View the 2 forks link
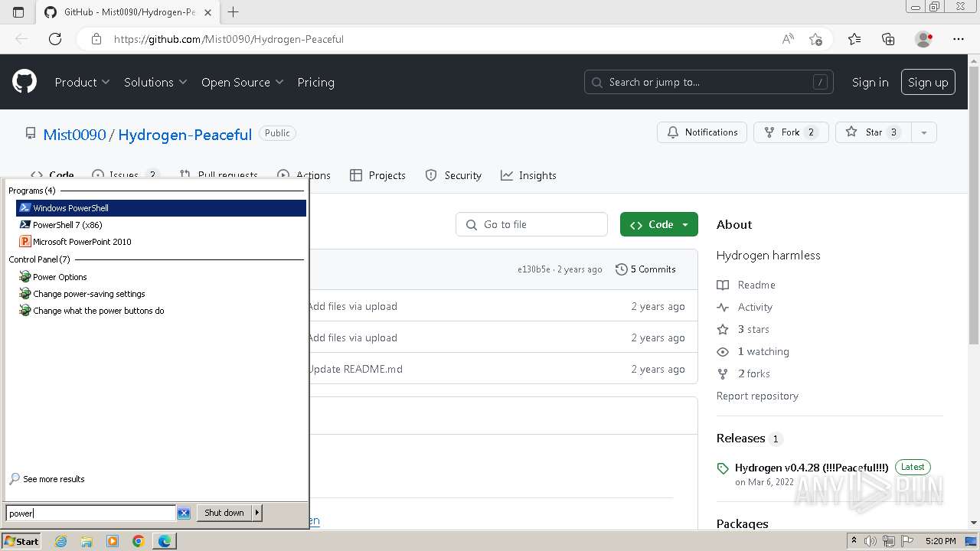Viewport: 980px width, 551px height. (x=743, y=373)
